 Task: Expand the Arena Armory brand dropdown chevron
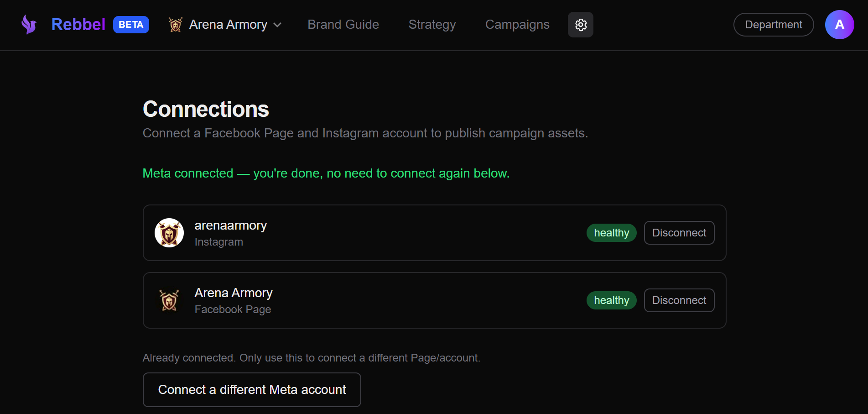(277, 25)
